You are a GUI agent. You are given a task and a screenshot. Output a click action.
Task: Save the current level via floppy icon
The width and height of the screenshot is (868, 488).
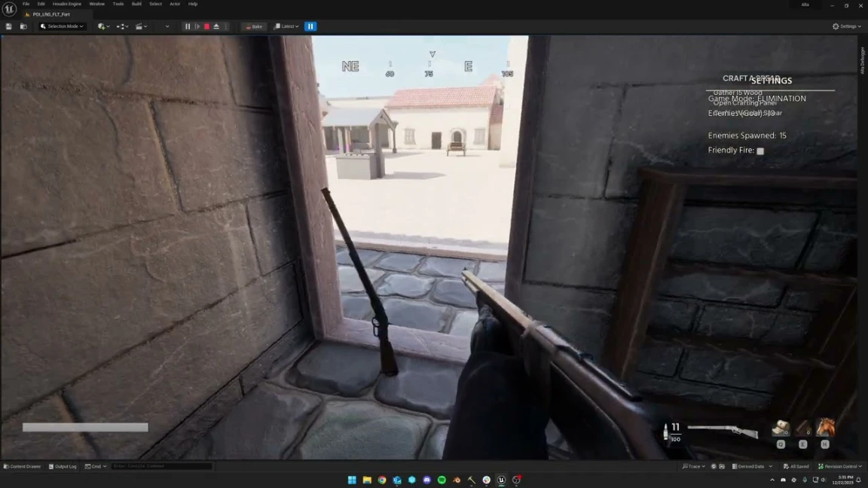(9, 26)
